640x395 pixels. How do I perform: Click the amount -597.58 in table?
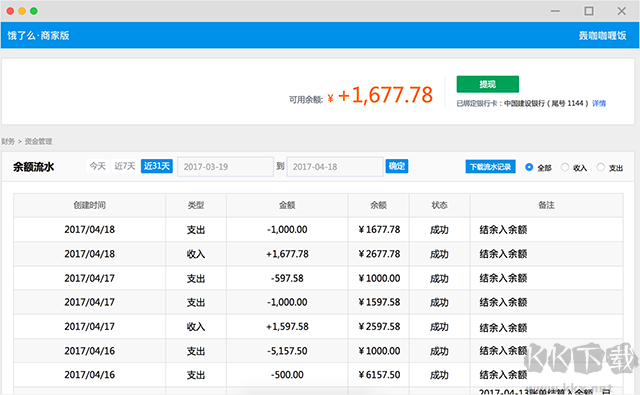287,278
